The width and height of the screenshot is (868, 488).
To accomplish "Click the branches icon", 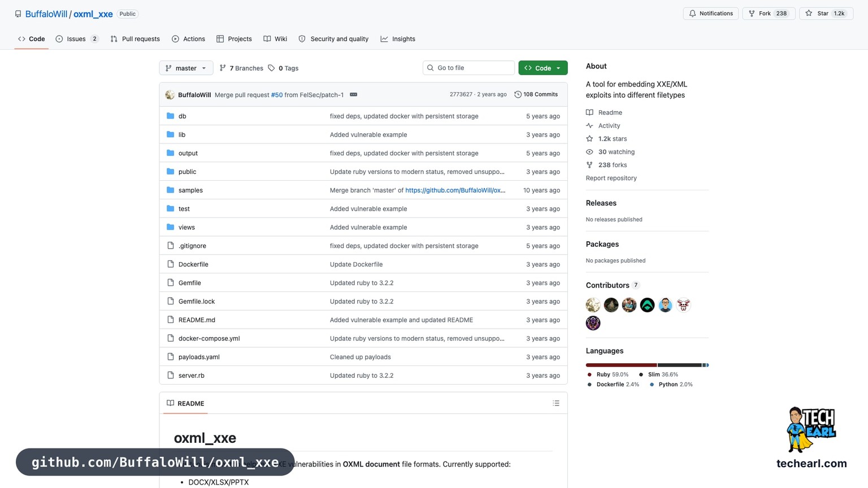I will coord(223,68).
